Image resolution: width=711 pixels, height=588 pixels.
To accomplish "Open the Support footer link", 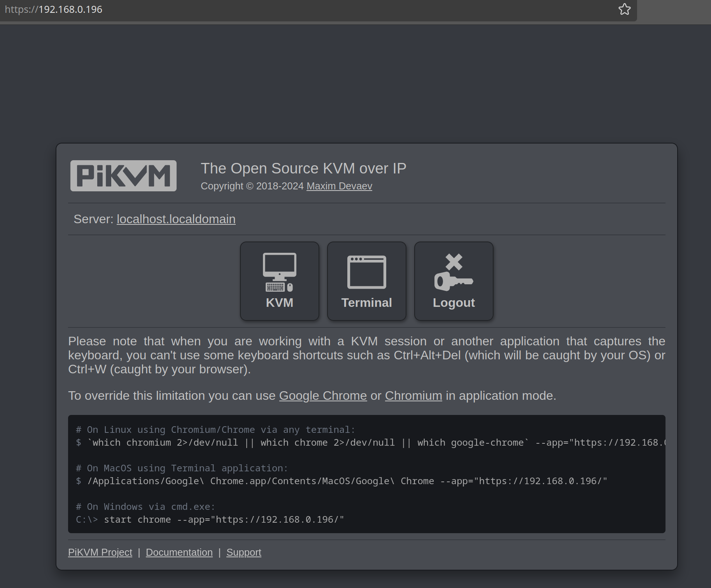I will click(x=244, y=553).
